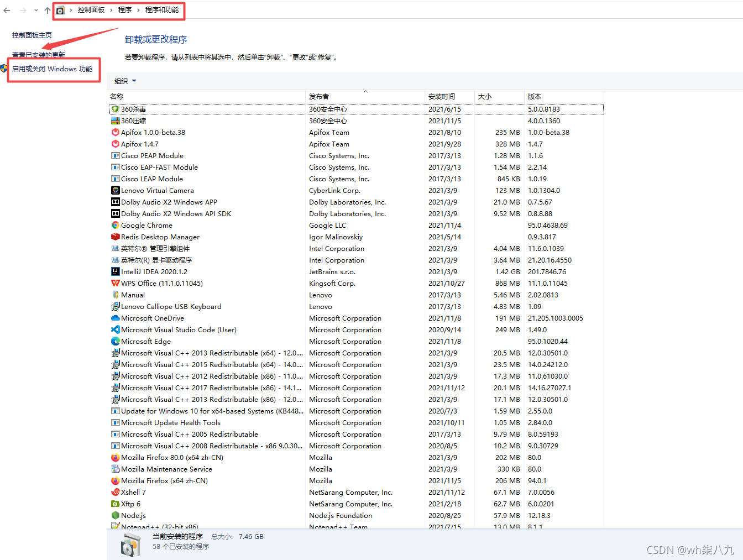743x560 pixels.
Task: Click the Cisco PEAP Module icon
Action: click(116, 155)
